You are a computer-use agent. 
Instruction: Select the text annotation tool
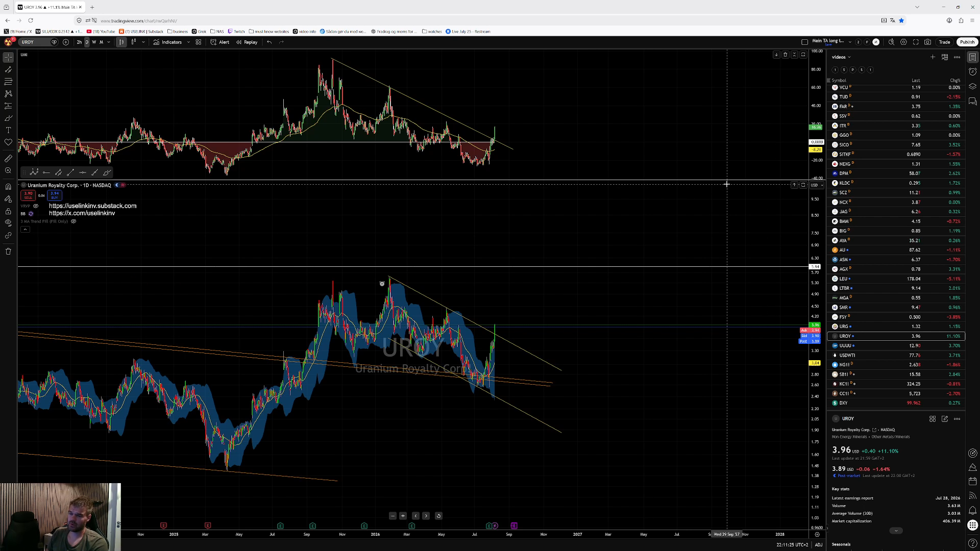pyautogui.click(x=8, y=130)
